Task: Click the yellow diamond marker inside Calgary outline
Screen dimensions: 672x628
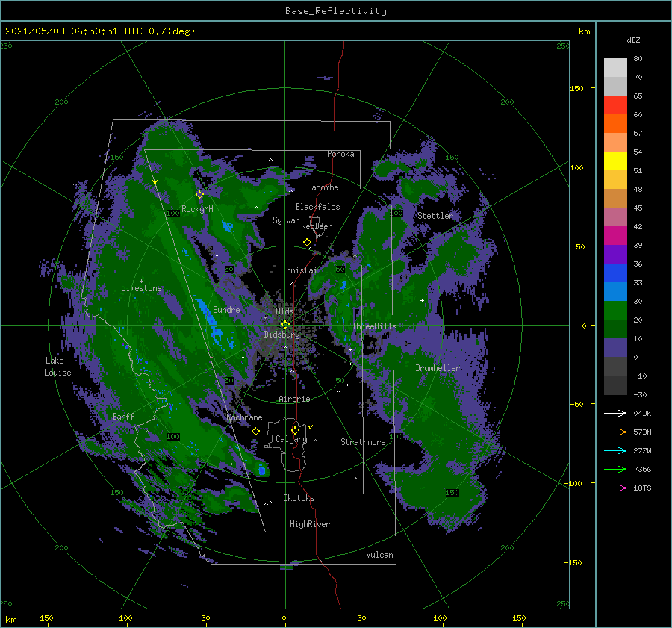Action: (x=295, y=430)
